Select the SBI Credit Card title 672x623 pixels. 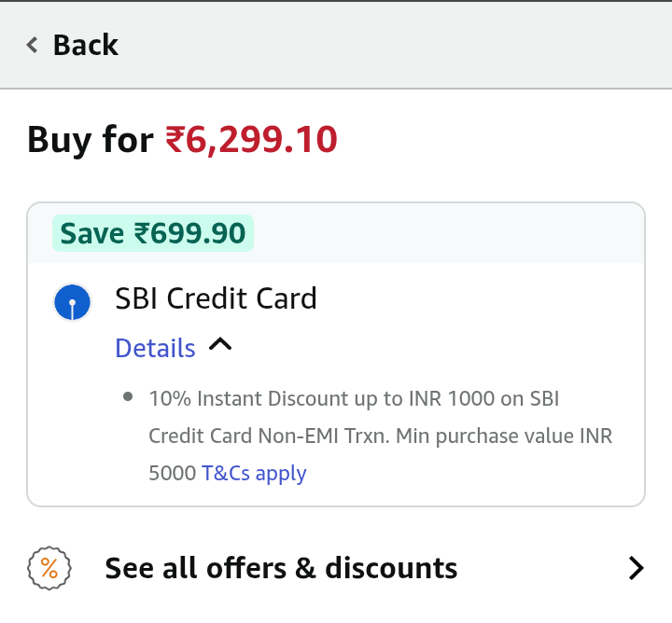coord(216,298)
